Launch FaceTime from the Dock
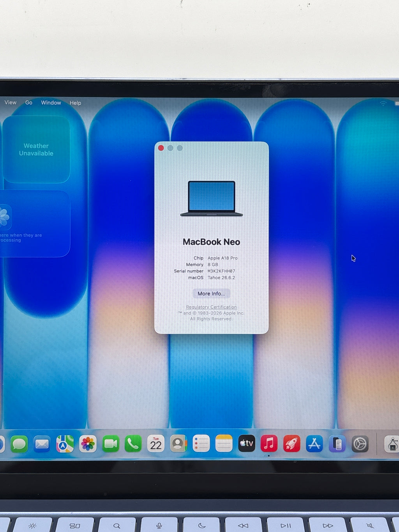Image resolution: width=399 pixels, height=532 pixels. click(111, 444)
